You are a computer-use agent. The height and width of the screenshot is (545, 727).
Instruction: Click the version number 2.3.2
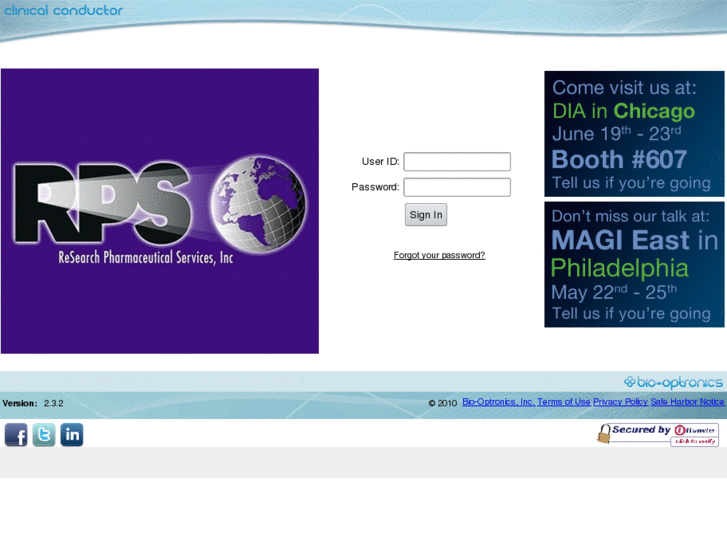(54, 403)
